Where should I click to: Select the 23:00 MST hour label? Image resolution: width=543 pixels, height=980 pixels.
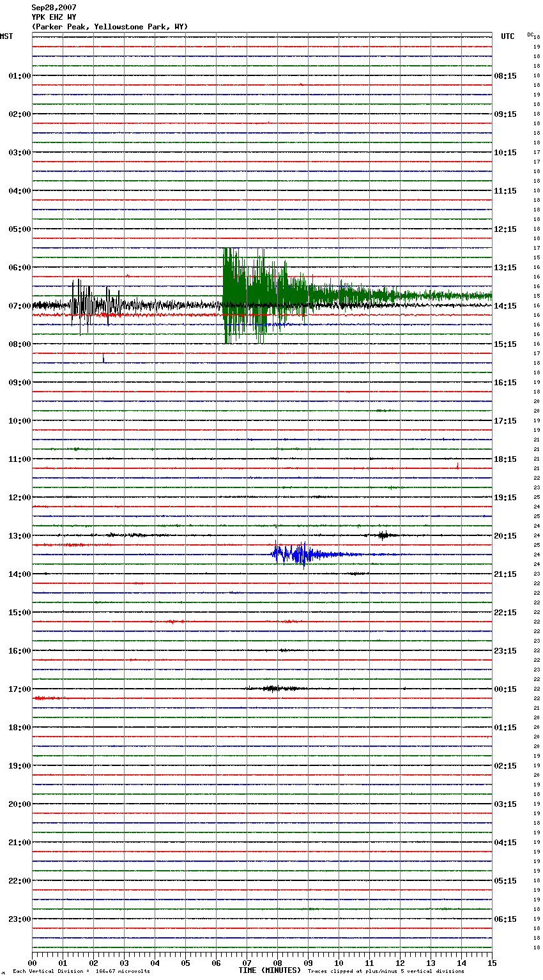[x=20, y=919]
